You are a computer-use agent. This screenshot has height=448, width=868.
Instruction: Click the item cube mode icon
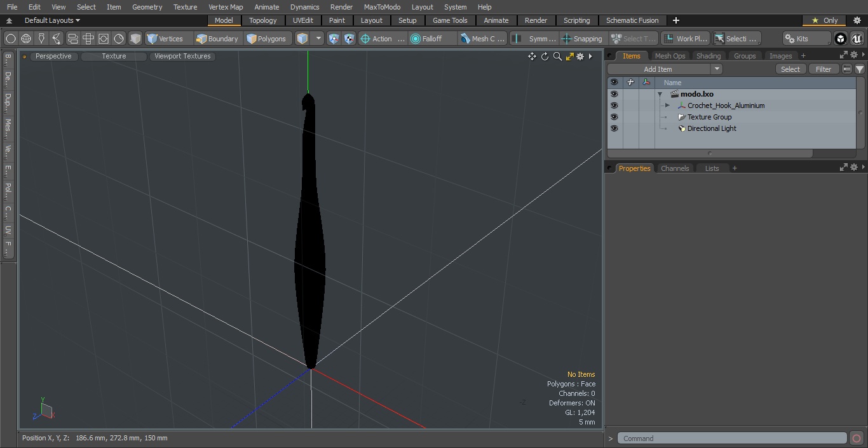302,39
